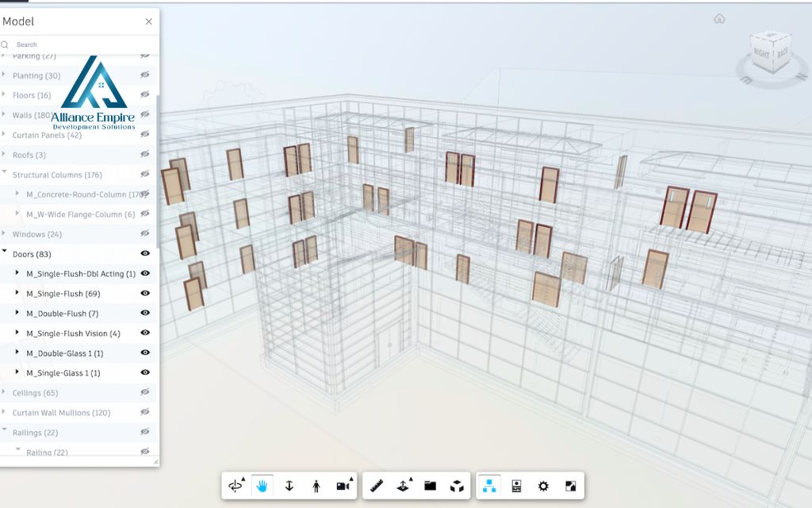Activate the Pan hand tool
The image size is (812, 508).
262,486
